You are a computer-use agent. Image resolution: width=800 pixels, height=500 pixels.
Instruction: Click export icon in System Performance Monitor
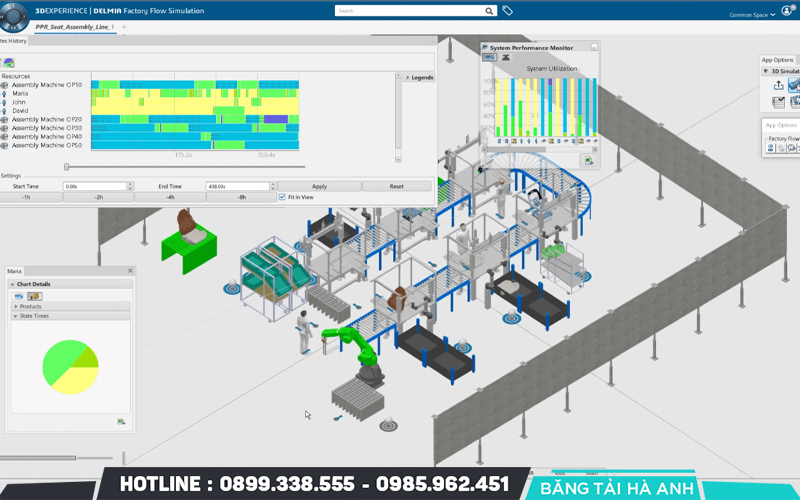[x=589, y=160]
